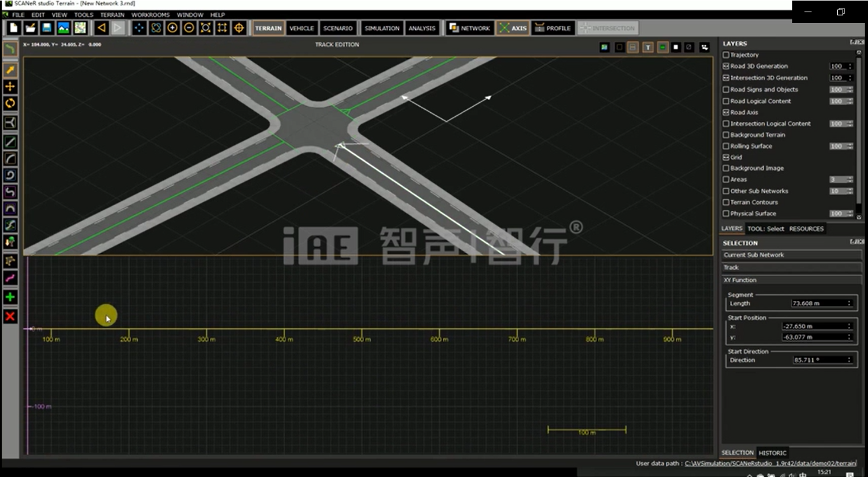Click the orbit rotate view icon
This screenshot has height=478, width=868.
(x=156, y=28)
